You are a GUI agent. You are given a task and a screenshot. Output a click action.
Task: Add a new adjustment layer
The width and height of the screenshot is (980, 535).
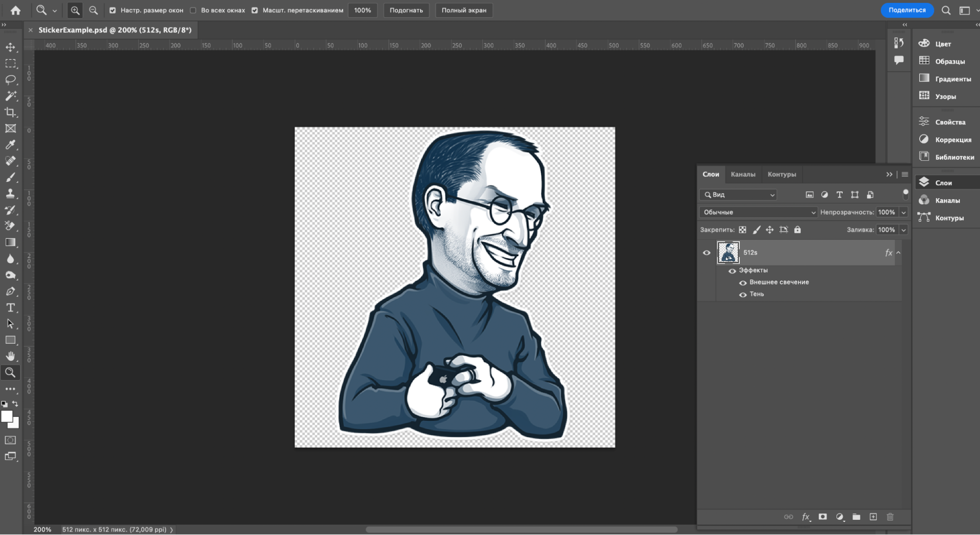coord(840,517)
